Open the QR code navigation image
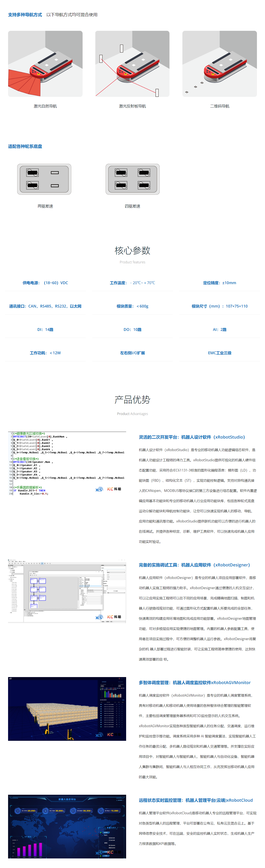This screenshot has width=265, height=868. pyautogui.click(x=220, y=64)
